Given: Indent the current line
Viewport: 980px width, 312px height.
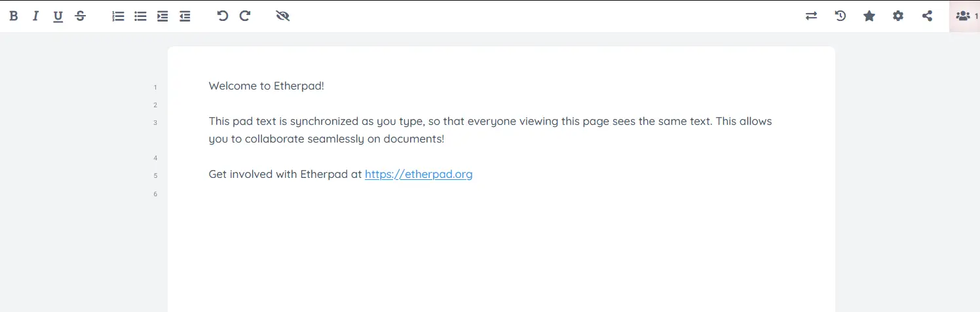Looking at the screenshot, I should click(x=162, y=16).
